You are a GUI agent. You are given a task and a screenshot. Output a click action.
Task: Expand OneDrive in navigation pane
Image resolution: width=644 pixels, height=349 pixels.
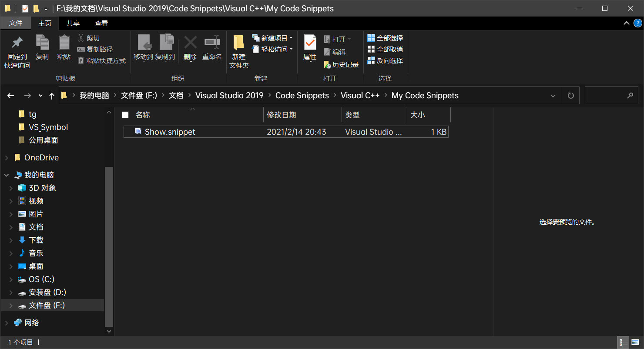point(6,158)
